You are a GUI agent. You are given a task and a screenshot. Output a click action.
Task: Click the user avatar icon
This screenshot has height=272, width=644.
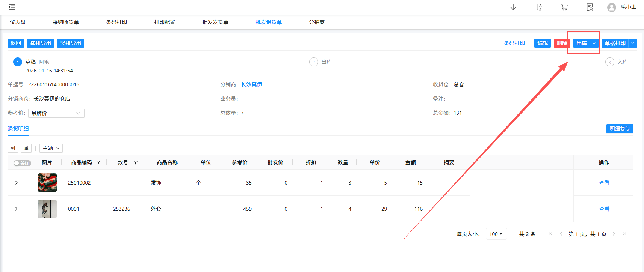(x=612, y=8)
